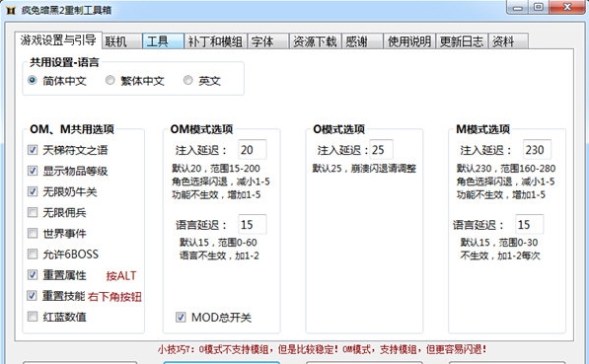Image resolution: width=589 pixels, height=364 pixels.
Task: Enable the 允许6BOSS checkbox
Action: click(33, 254)
